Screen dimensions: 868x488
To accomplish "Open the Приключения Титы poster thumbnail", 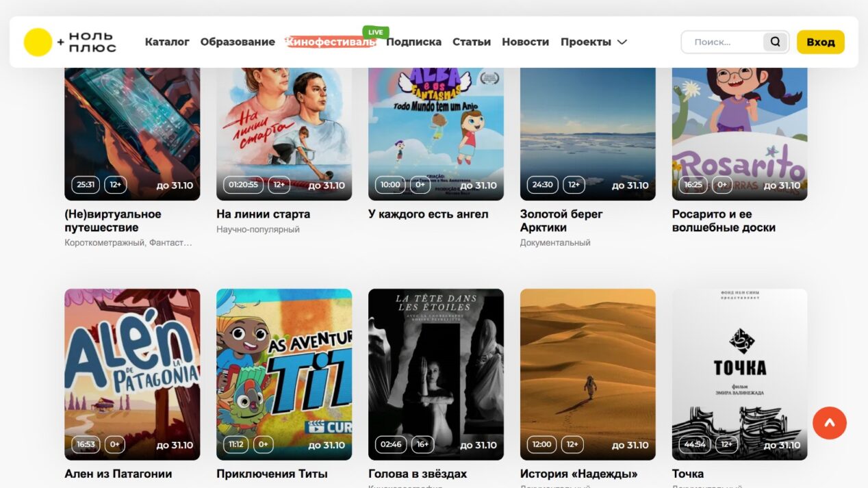I will [x=284, y=374].
